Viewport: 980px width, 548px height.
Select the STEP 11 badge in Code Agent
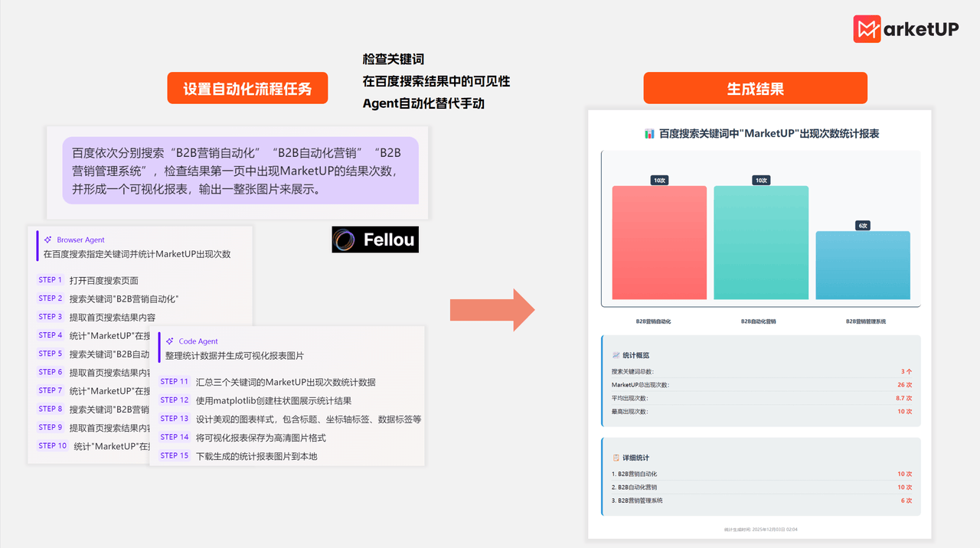(x=174, y=380)
